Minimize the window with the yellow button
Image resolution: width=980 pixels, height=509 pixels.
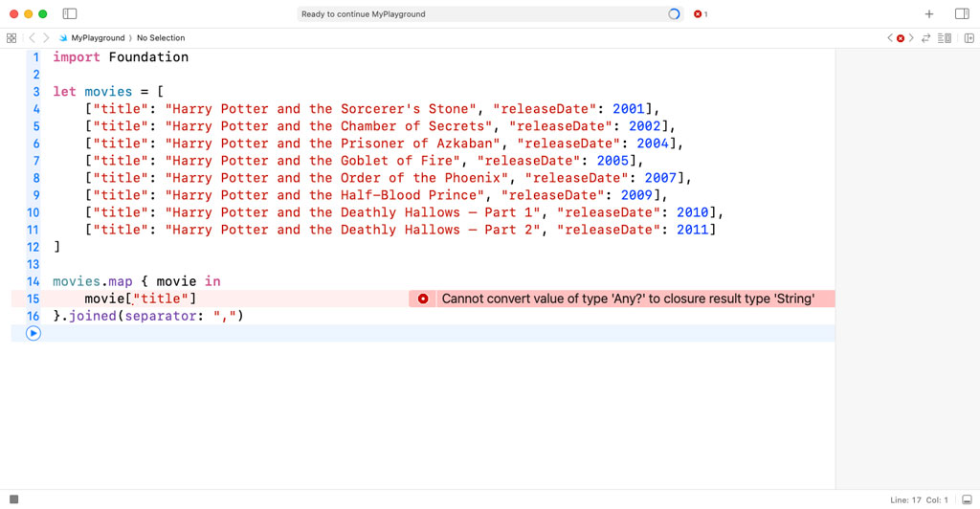click(28, 13)
